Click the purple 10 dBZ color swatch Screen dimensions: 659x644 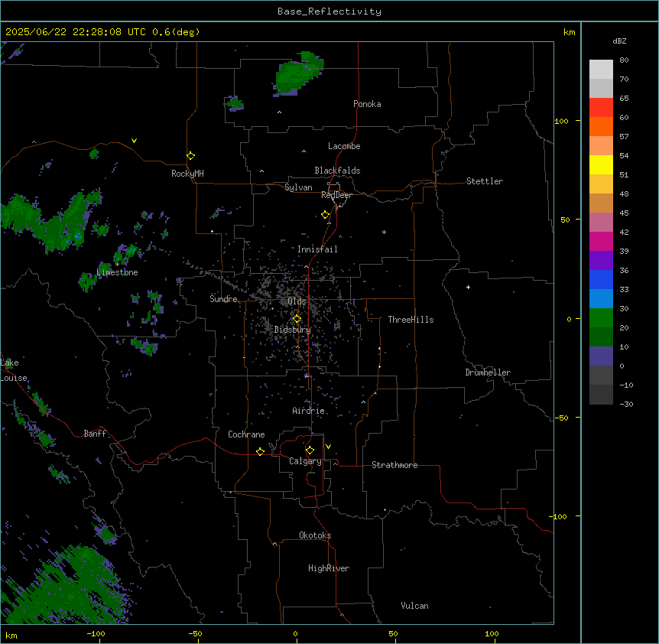[x=601, y=356]
